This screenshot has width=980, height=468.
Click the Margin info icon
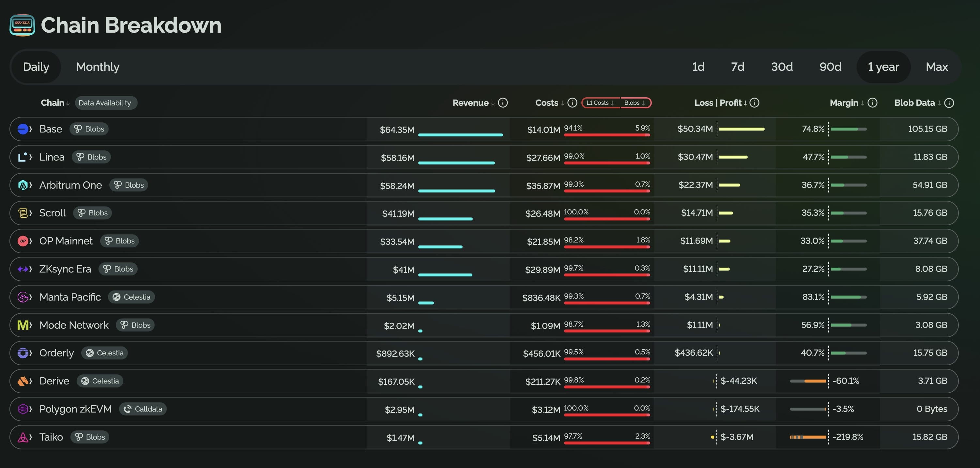point(872,103)
